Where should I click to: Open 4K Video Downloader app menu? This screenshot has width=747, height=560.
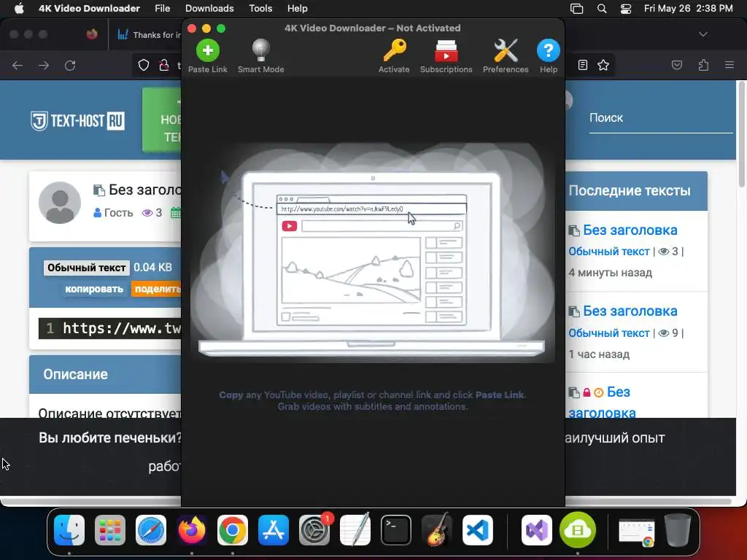[89, 8]
